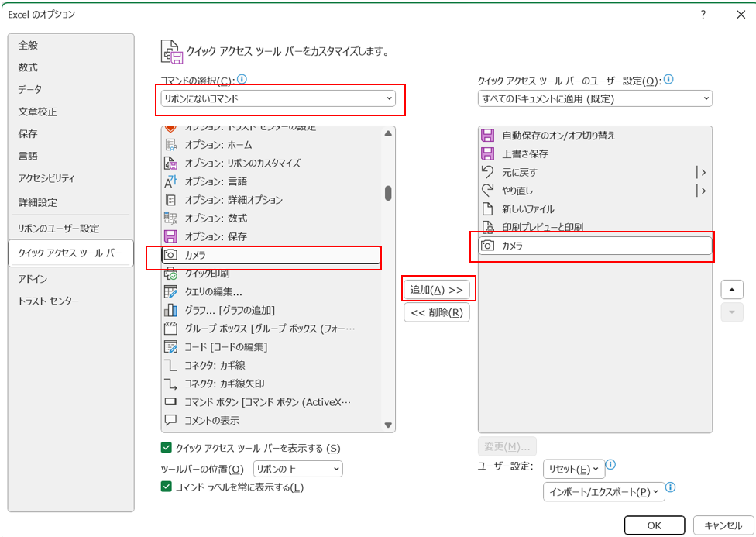Click the command list scrollbar thumb

click(388, 193)
